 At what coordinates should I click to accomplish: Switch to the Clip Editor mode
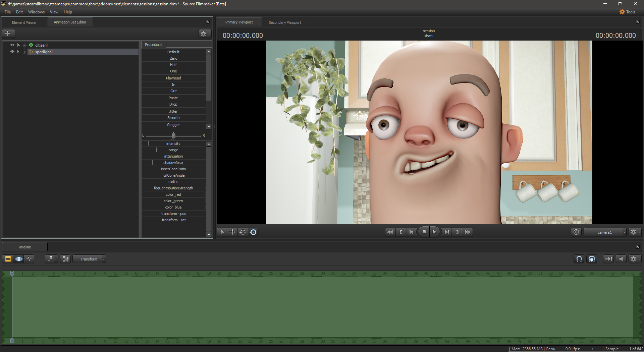tap(8, 259)
